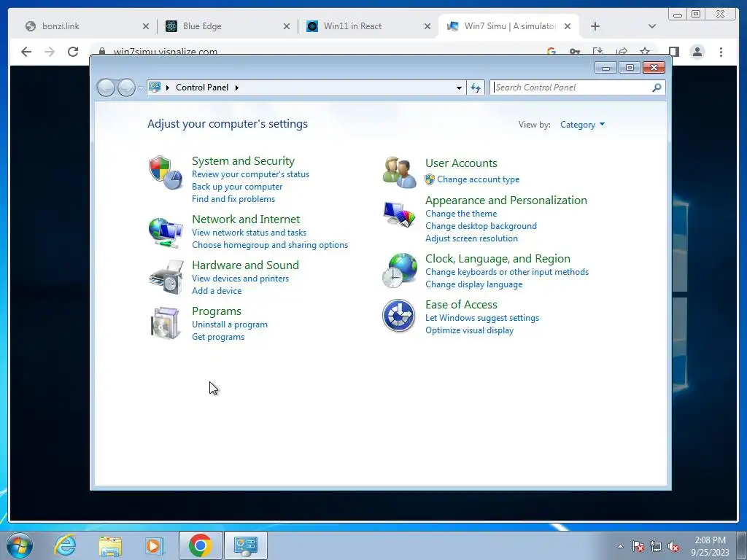
Task: Open Review your computer's status
Action: 251,174
